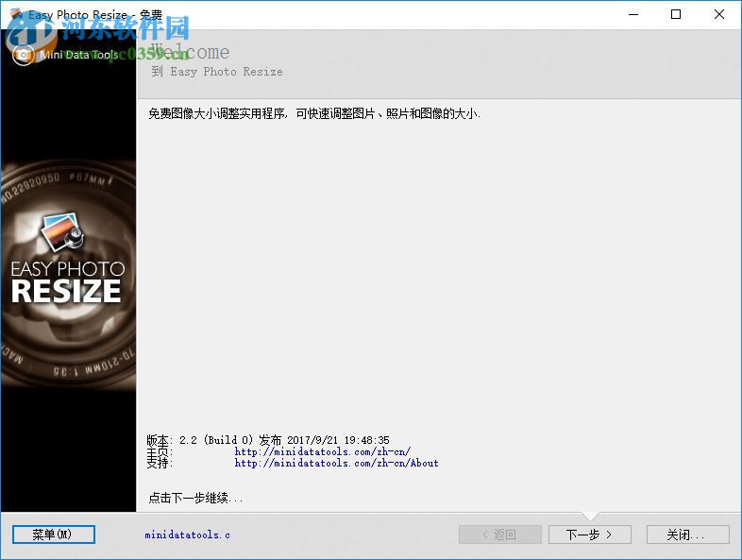Viewport: 742px width, 560px height.
Task: Open the 菜单(M) menu button
Action: [54, 535]
